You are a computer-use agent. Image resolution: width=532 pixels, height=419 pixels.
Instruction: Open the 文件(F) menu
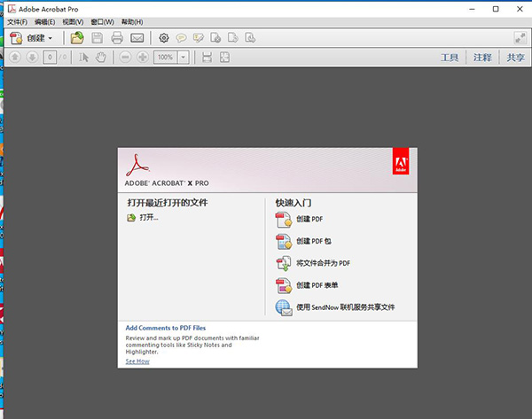pyautogui.click(x=18, y=22)
